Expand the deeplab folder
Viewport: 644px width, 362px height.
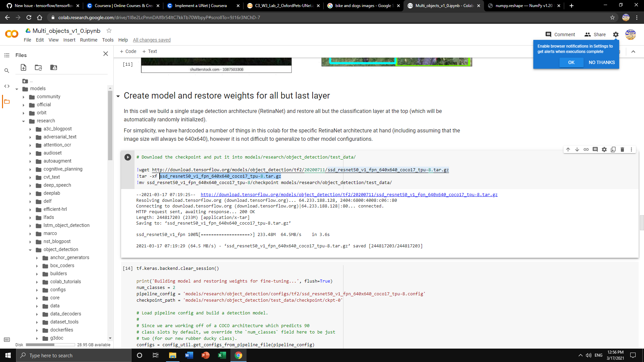click(x=30, y=193)
